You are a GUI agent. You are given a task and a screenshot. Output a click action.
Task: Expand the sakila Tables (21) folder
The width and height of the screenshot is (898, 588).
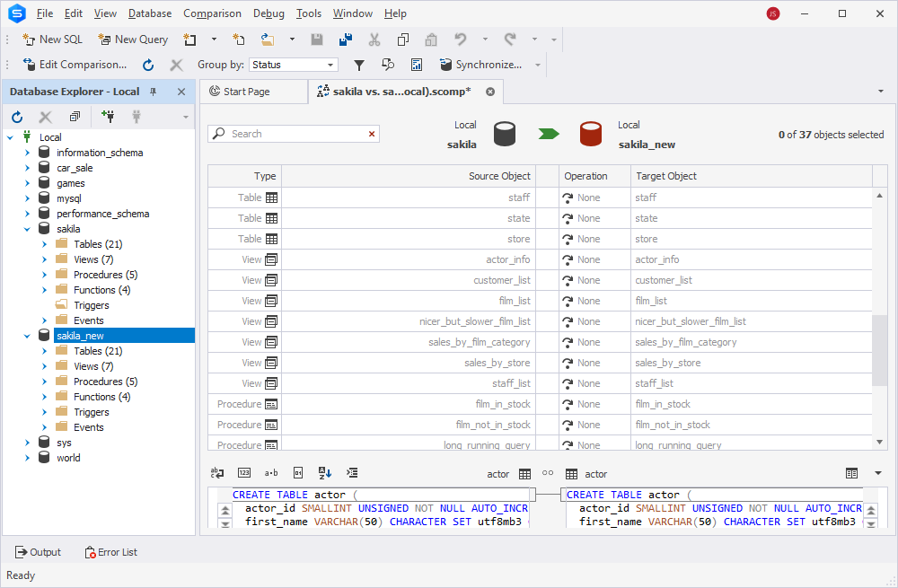point(45,244)
